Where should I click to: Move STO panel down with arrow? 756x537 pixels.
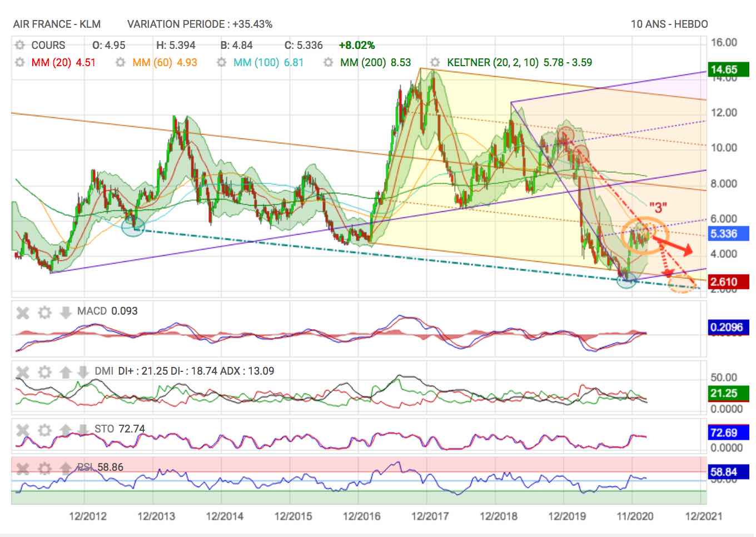[82, 430]
